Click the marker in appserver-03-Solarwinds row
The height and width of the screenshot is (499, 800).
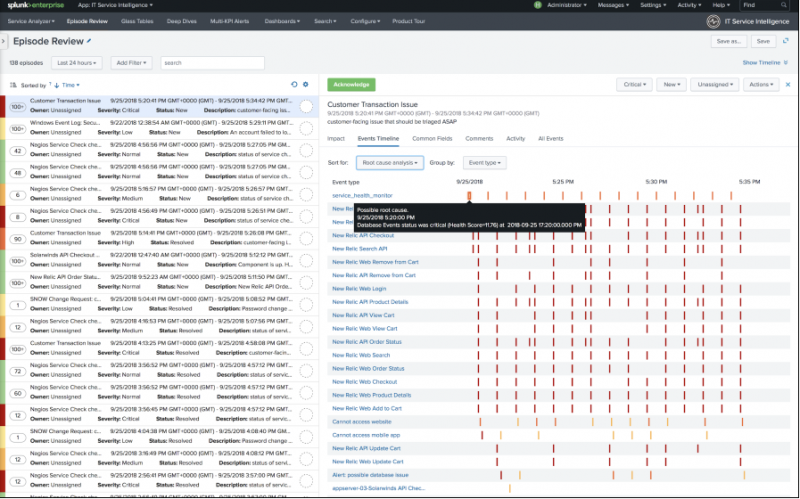click(510, 488)
